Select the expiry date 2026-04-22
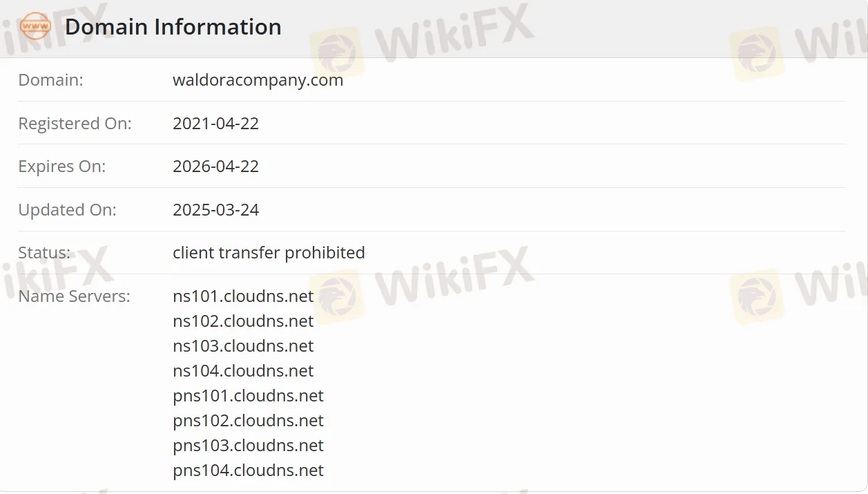The image size is (868, 494). pyautogui.click(x=216, y=167)
